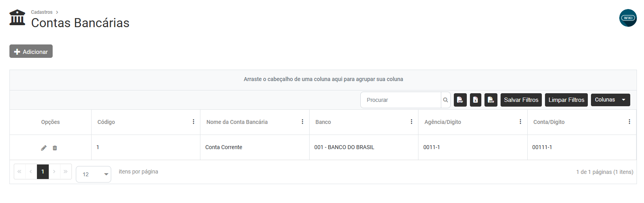Open the Agência/Digito column menu

[520, 122]
